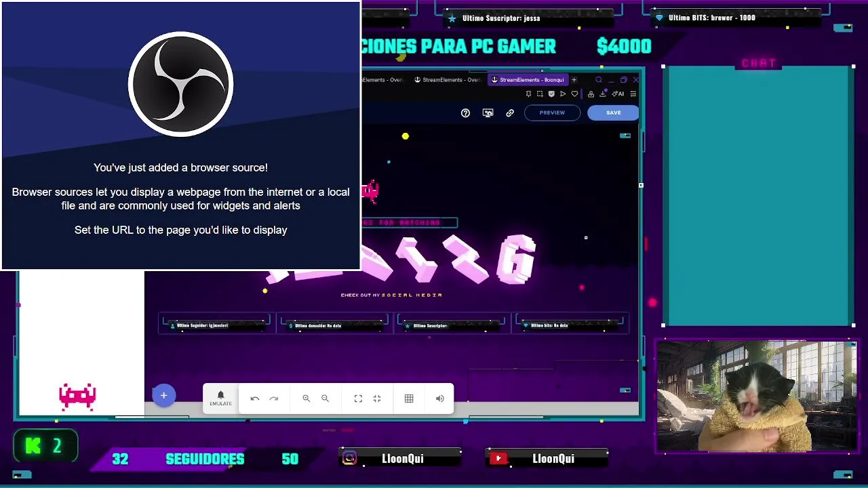Click the browser play arrow icon

pyautogui.click(x=563, y=94)
